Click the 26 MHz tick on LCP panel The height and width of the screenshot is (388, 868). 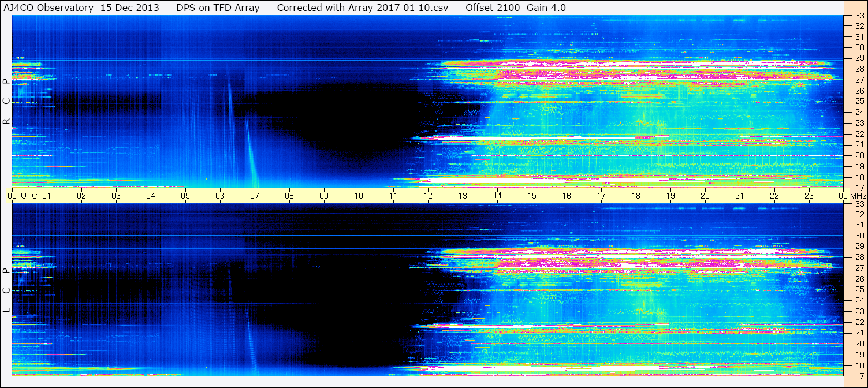point(859,279)
